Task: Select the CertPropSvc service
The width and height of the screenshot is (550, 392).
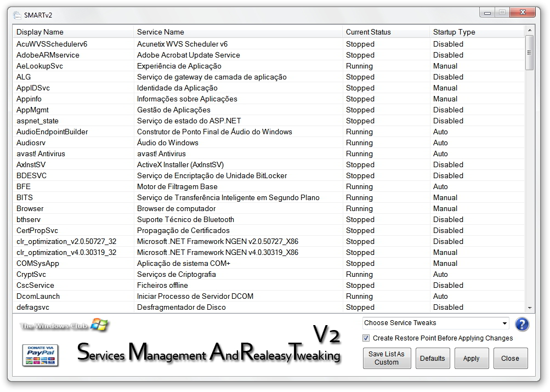Action: (x=269, y=230)
